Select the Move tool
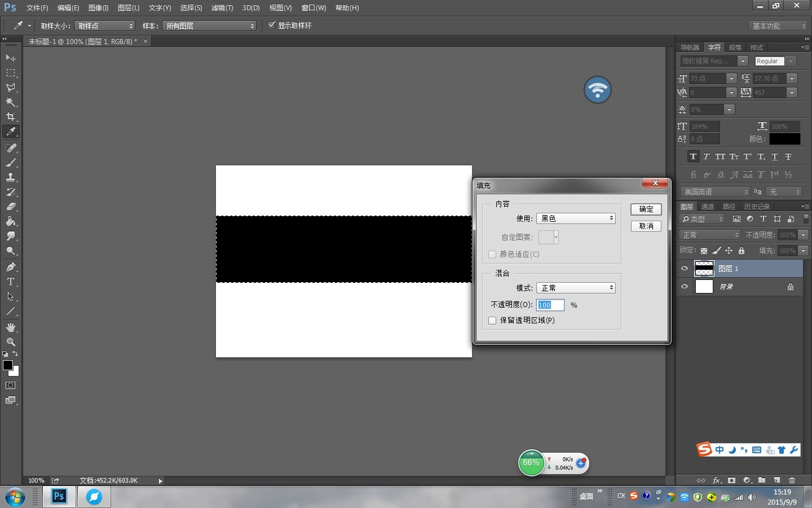Image resolution: width=812 pixels, height=508 pixels. pos(11,58)
